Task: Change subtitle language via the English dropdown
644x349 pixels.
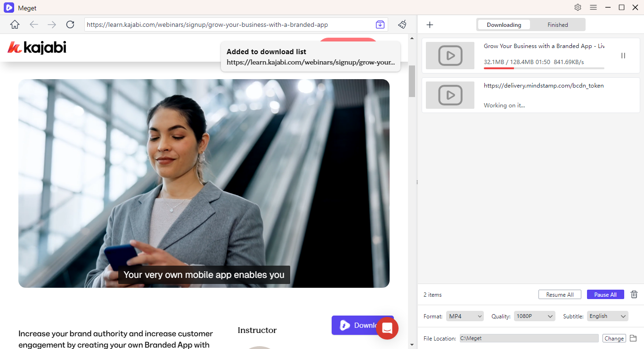Action: click(607, 316)
